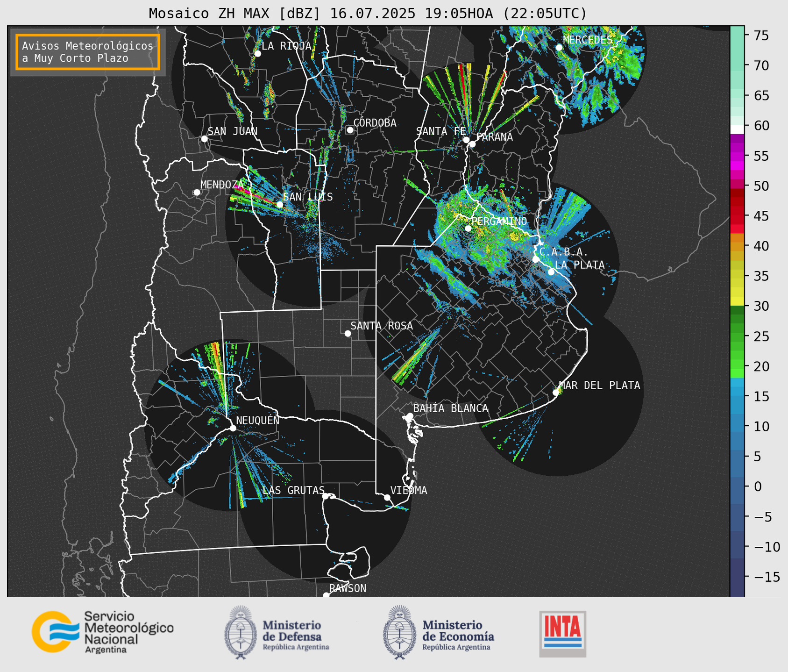Click the LAS GRUTAS text label

point(294,490)
